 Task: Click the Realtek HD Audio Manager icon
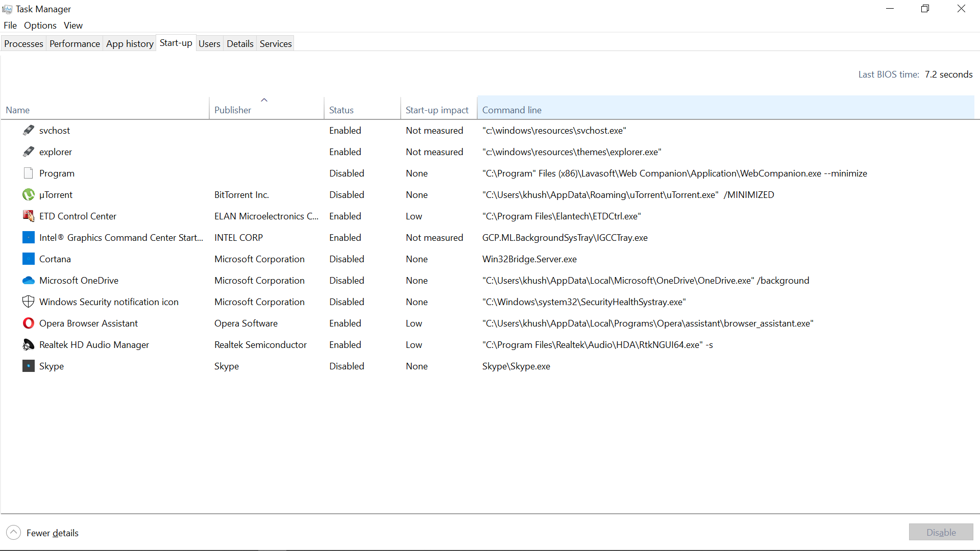29,344
